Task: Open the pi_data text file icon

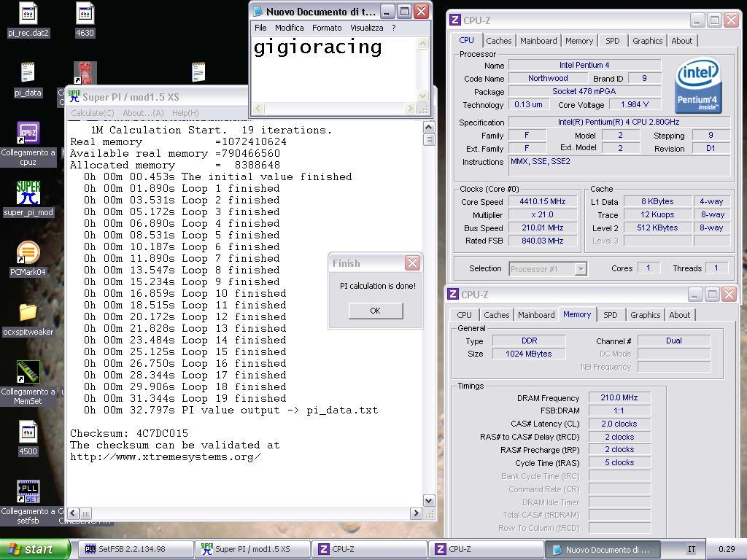Action: 28,73
